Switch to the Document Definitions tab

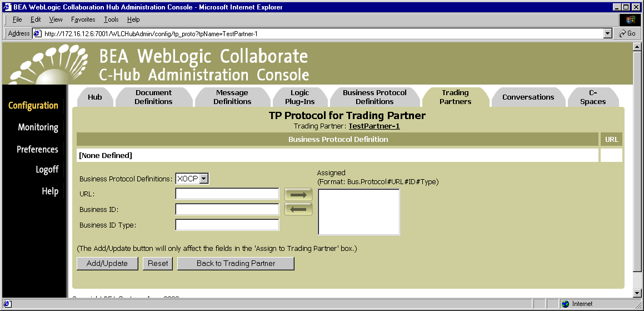click(153, 97)
